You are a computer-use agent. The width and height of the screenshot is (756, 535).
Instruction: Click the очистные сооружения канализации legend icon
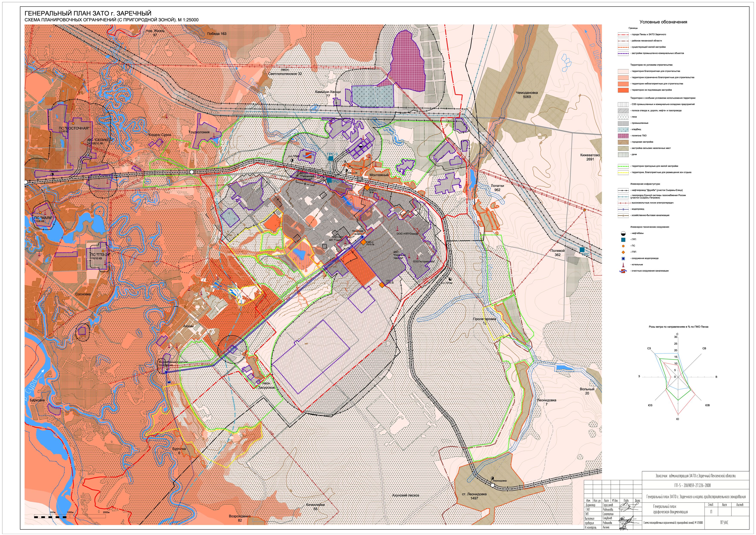(x=623, y=271)
